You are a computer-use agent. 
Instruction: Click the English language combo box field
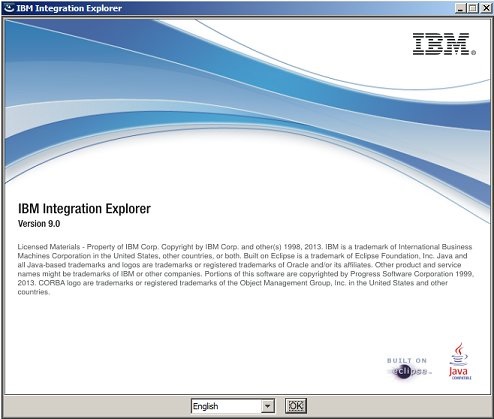233,406
